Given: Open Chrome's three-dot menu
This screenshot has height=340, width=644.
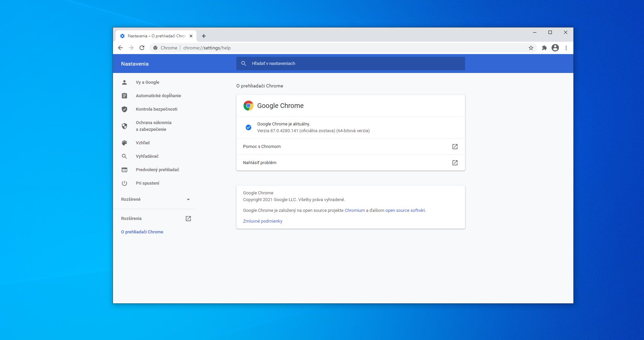Looking at the screenshot, I should pyautogui.click(x=566, y=48).
